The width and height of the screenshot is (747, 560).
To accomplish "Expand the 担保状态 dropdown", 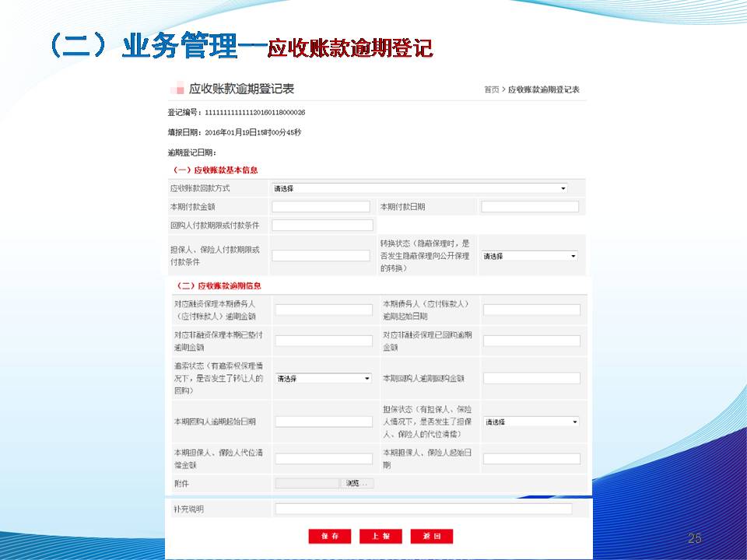I will 531,422.
